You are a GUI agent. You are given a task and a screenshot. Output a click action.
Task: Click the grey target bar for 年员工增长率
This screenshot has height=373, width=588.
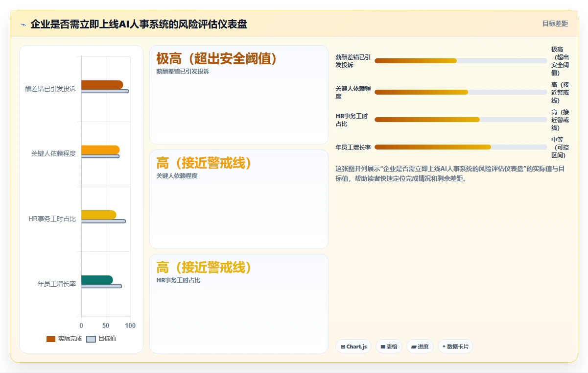(101, 286)
